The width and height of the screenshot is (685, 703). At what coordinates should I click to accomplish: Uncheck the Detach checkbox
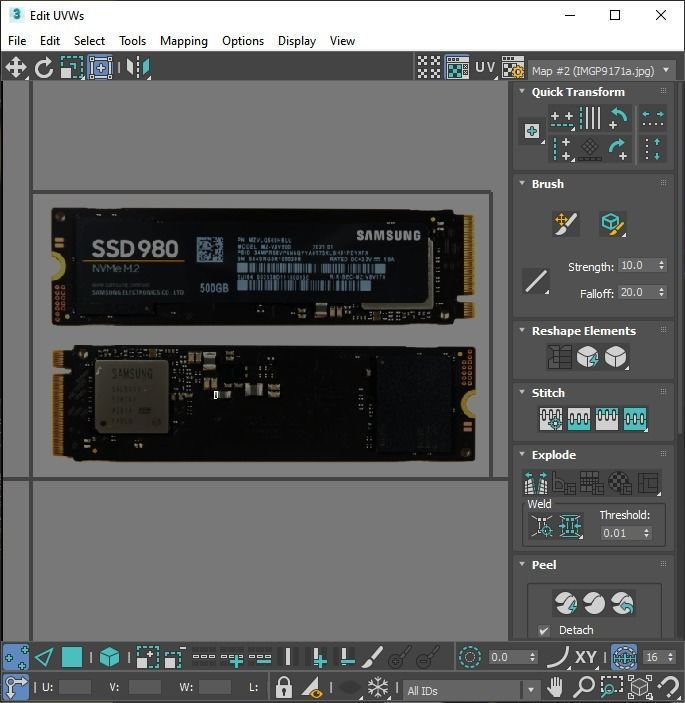click(x=544, y=630)
